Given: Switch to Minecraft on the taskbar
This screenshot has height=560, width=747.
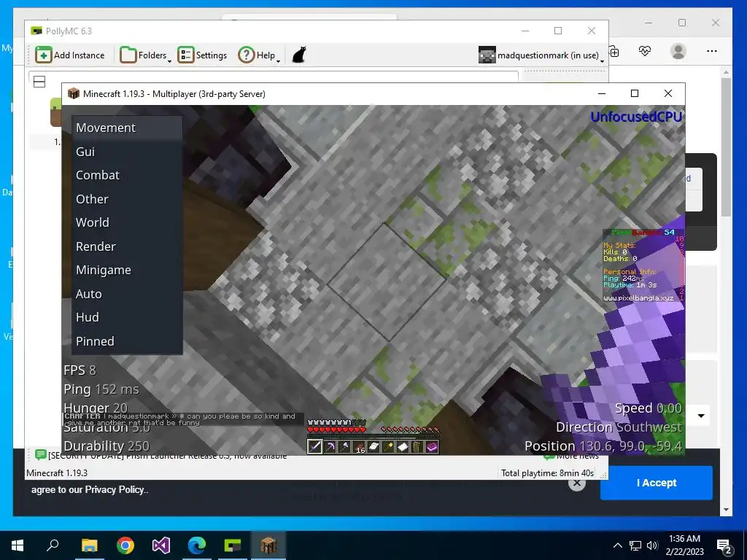Looking at the screenshot, I should 268,545.
